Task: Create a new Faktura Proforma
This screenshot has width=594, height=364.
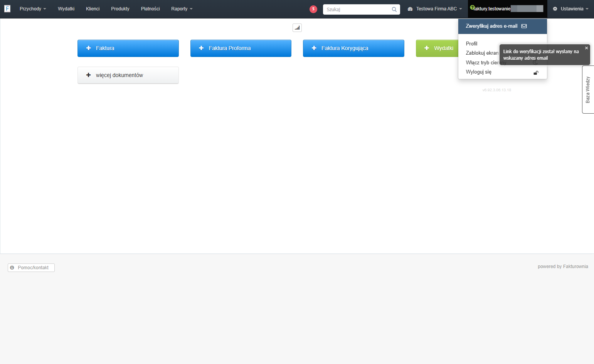Action: click(241, 48)
